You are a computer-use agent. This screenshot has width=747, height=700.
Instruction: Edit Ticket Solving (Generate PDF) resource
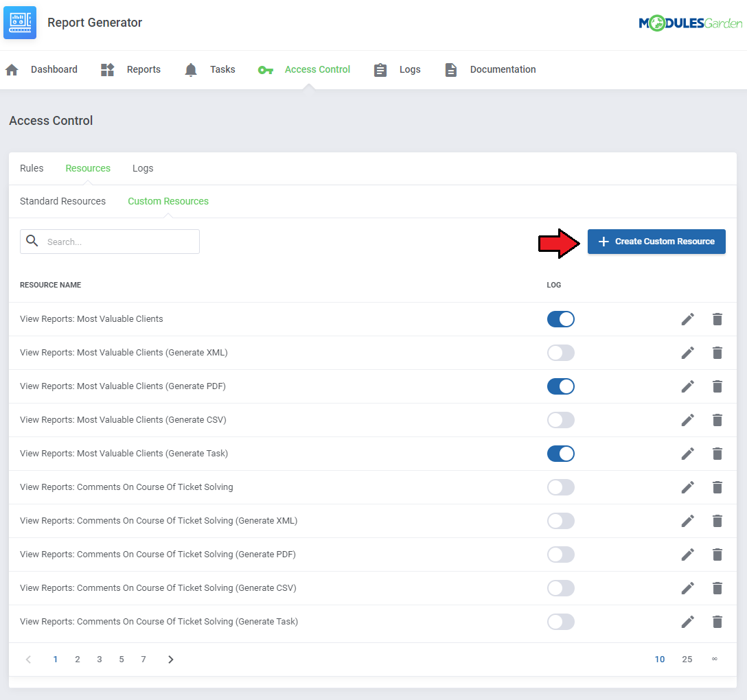click(x=687, y=555)
